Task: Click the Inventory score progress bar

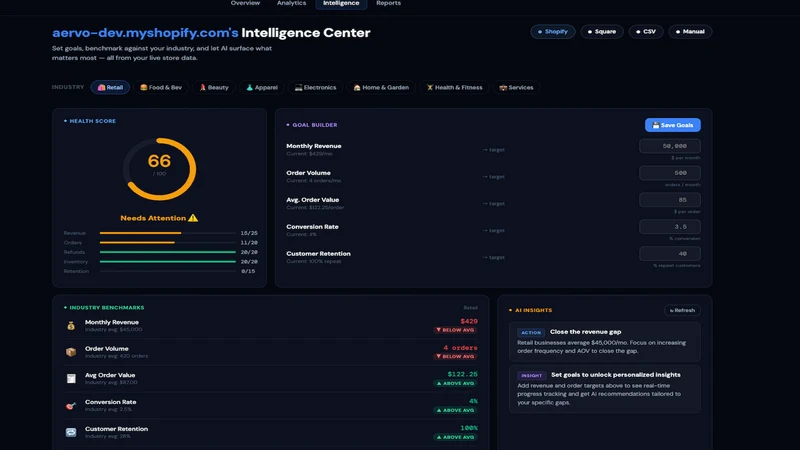Action: pyautogui.click(x=167, y=262)
